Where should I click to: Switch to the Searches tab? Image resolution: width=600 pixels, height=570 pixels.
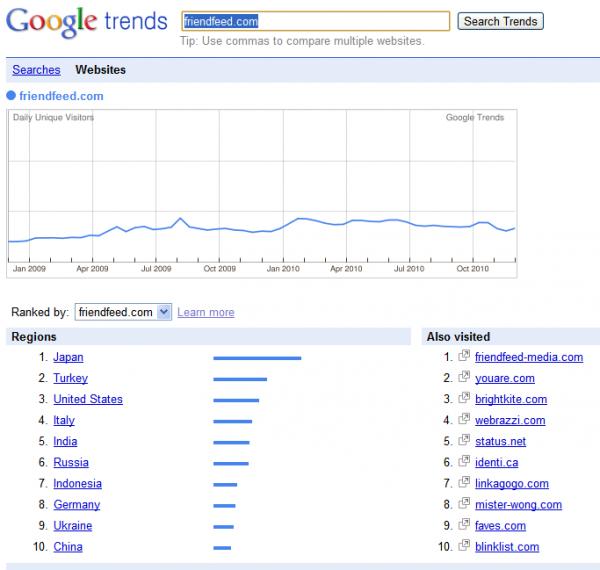(36, 70)
